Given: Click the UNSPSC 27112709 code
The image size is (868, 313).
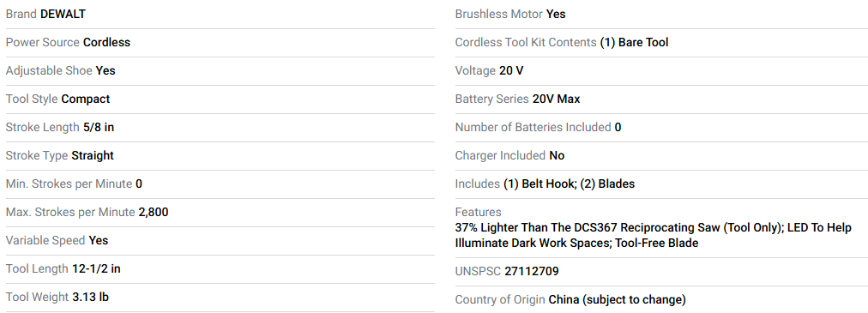Looking at the screenshot, I should point(532,272).
